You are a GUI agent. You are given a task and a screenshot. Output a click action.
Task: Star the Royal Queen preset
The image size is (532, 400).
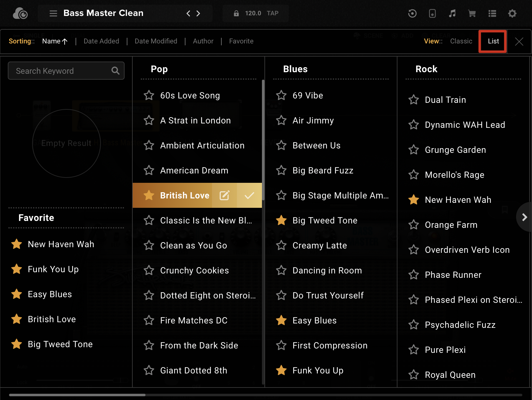tap(414, 375)
